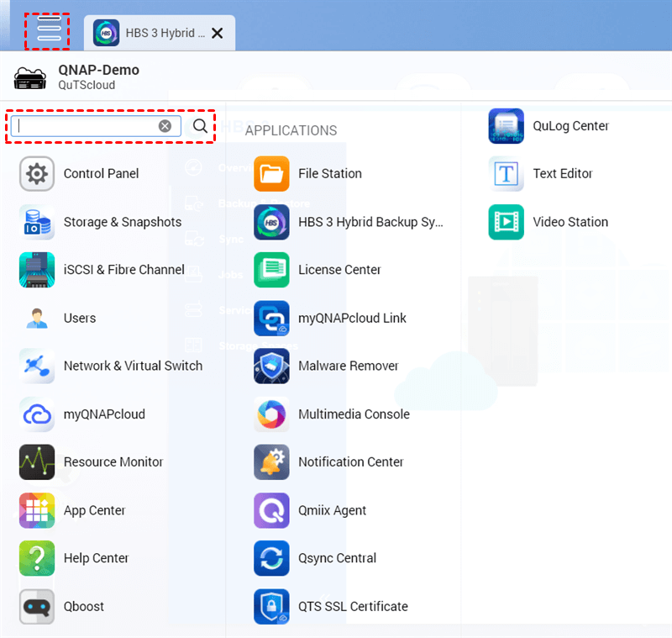Viewport: 672px width, 638px height.
Task: Click the App Center label
Action: (95, 511)
